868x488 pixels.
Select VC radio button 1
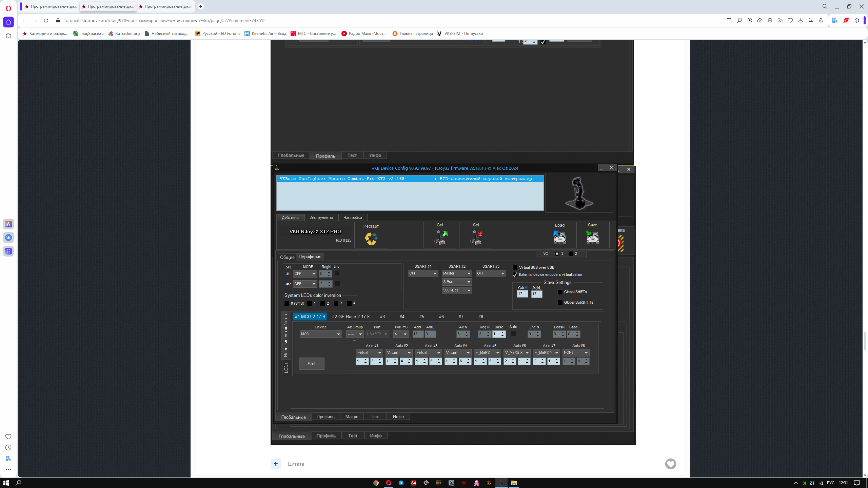557,253
